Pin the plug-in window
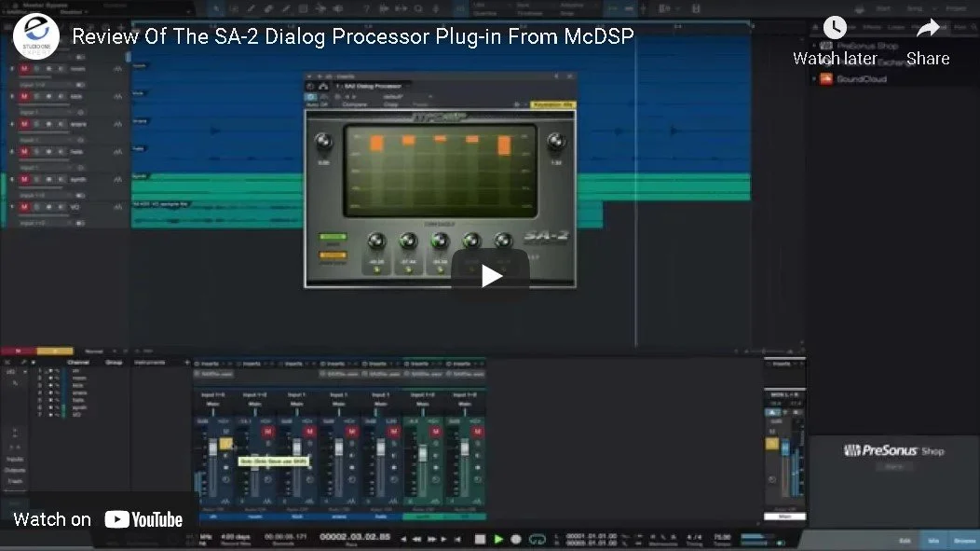980x551 pixels. [x=556, y=76]
